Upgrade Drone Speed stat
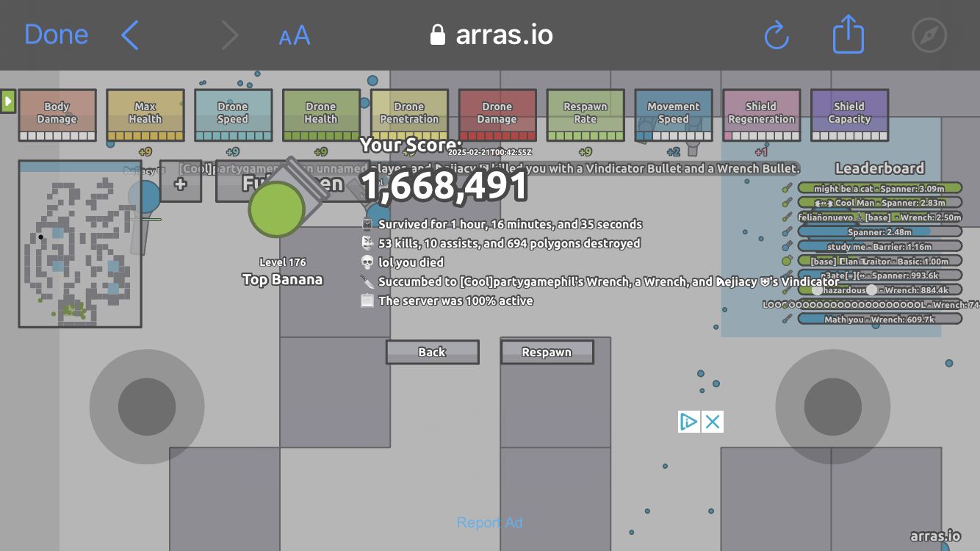This screenshot has width=980, height=551. point(234,115)
